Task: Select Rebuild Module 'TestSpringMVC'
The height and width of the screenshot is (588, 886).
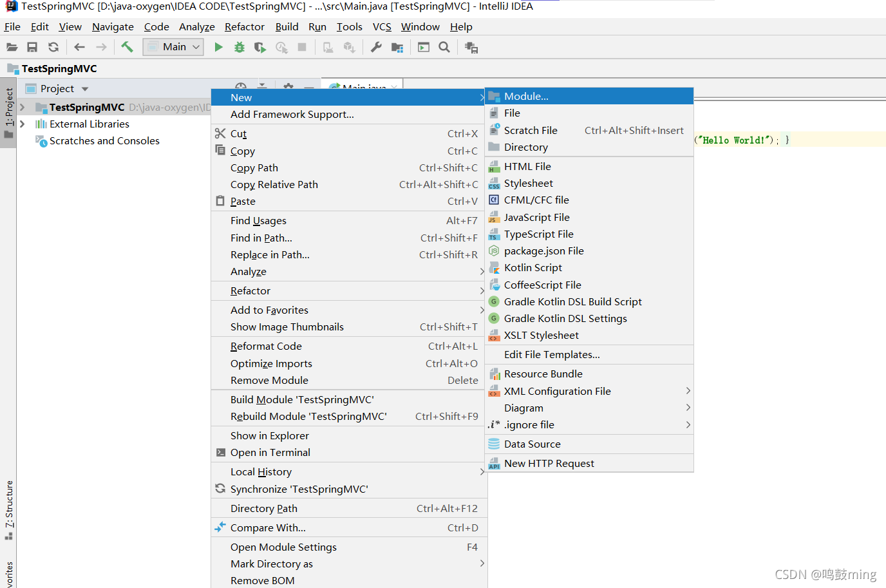Action: pos(349,416)
